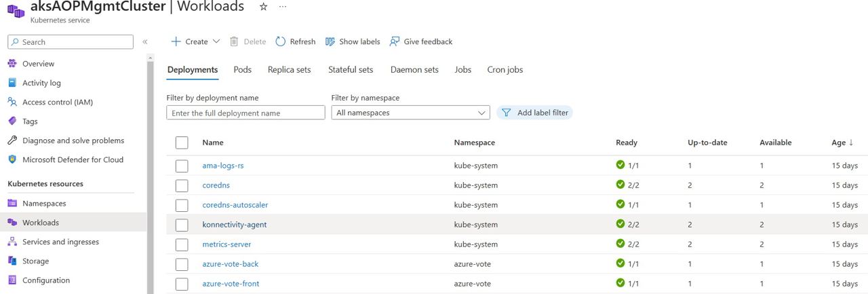868x294 pixels.
Task: Click the Available column header
Action: (x=775, y=143)
